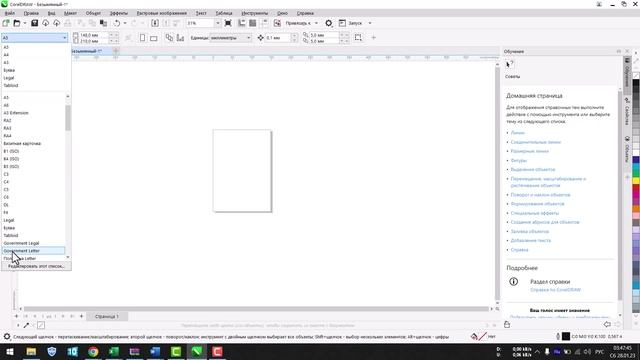Open the Options gear icon
The height and width of the screenshot is (360, 640).
pos(329,23)
